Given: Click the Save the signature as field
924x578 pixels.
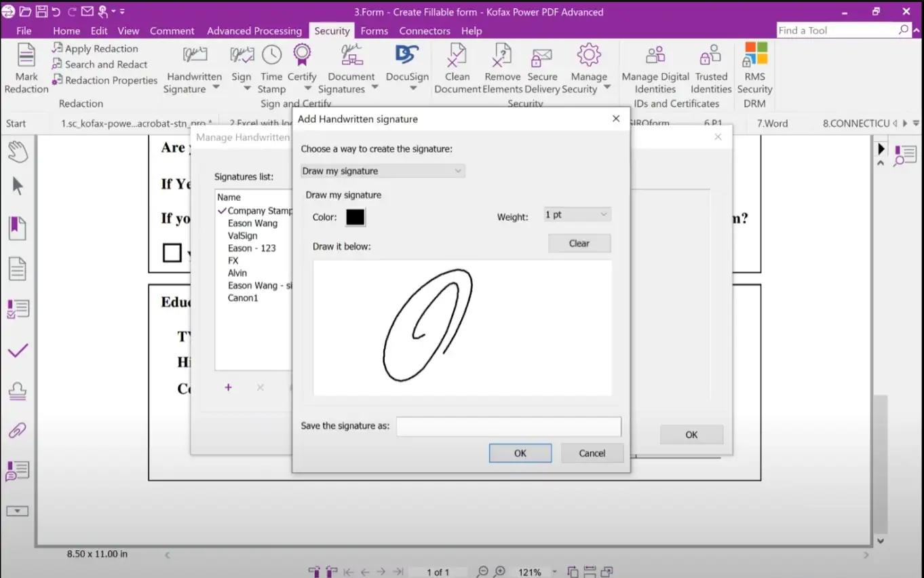Looking at the screenshot, I should tap(508, 426).
